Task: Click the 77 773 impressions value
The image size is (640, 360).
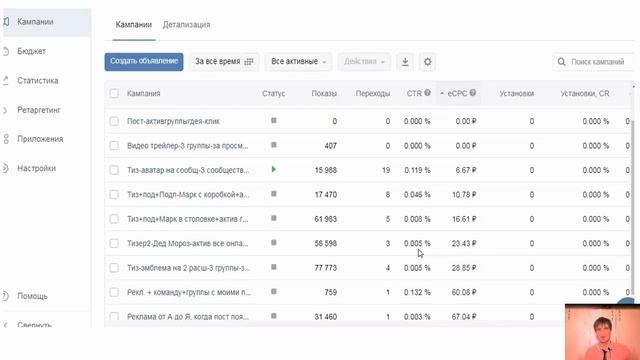Action: pos(326,268)
